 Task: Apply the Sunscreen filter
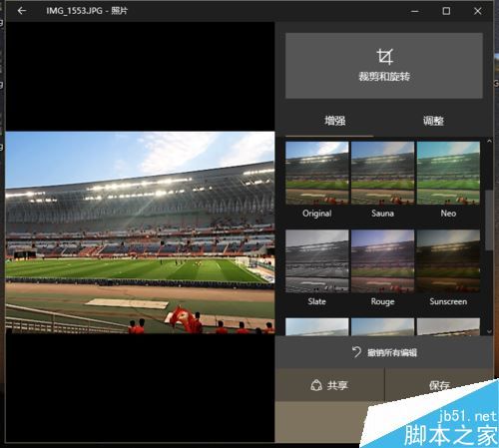[448, 261]
